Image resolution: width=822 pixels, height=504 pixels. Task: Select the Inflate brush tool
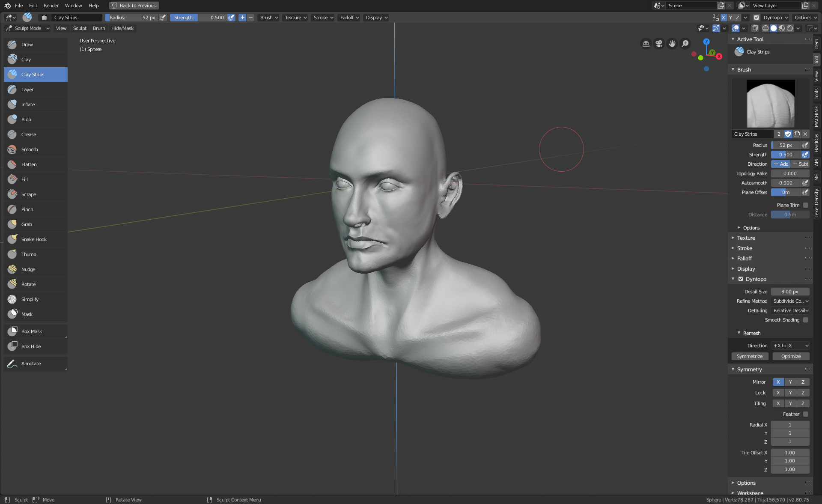coord(28,104)
